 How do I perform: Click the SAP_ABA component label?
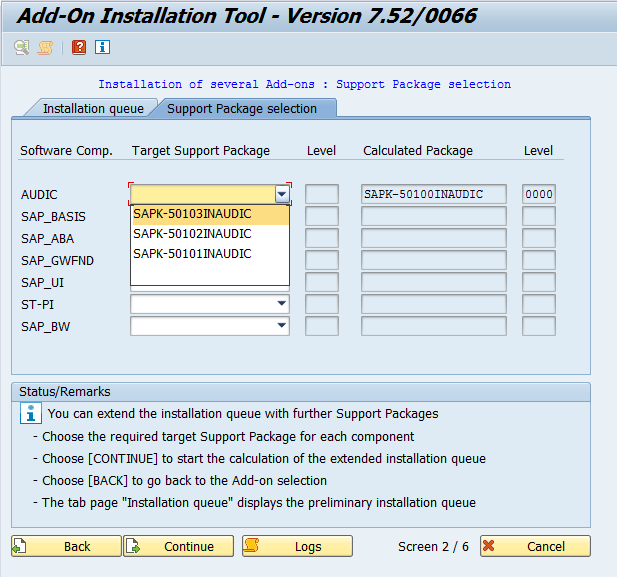[47, 239]
